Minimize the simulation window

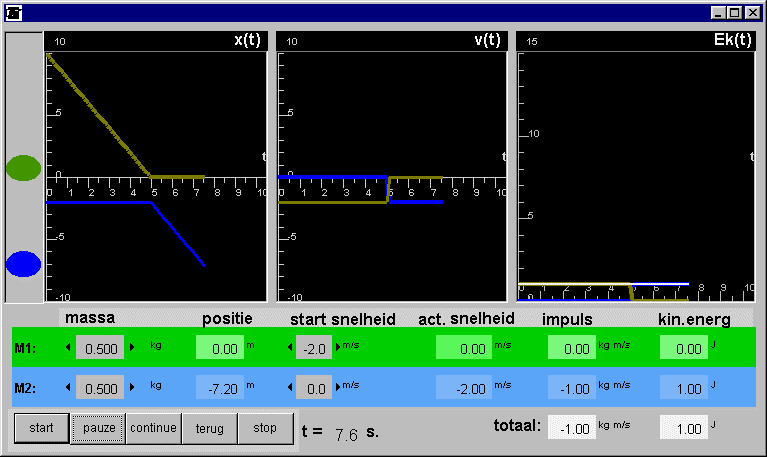718,13
